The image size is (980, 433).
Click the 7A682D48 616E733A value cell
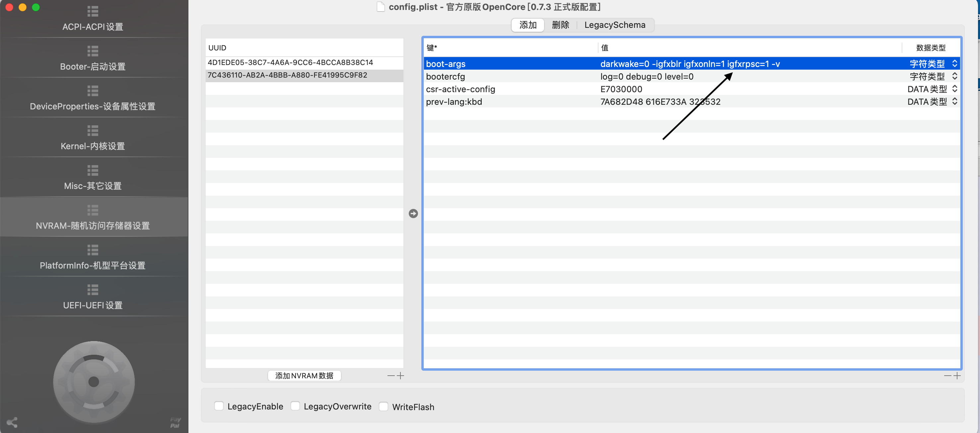tap(661, 101)
